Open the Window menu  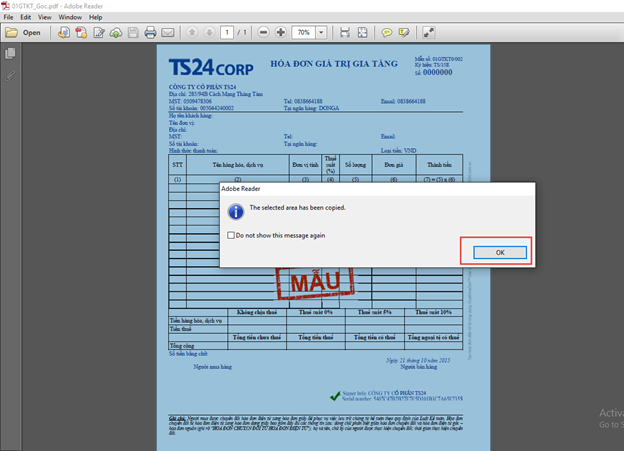(x=70, y=17)
